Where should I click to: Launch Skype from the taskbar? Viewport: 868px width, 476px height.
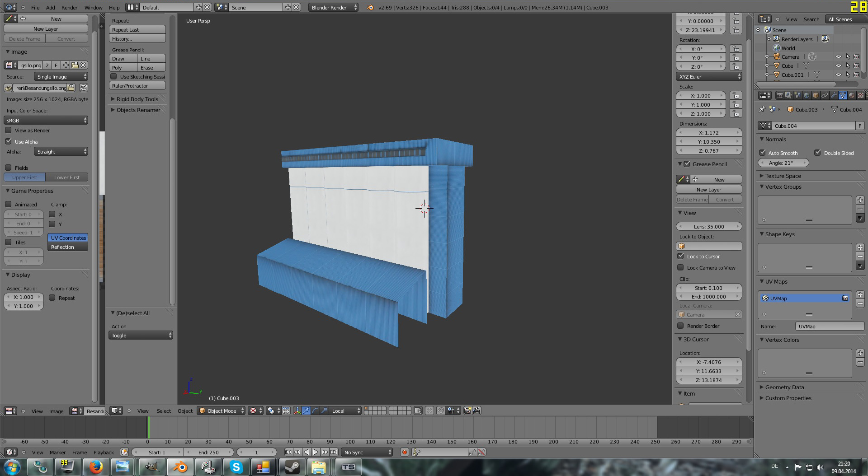pyautogui.click(x=236, y=467)
